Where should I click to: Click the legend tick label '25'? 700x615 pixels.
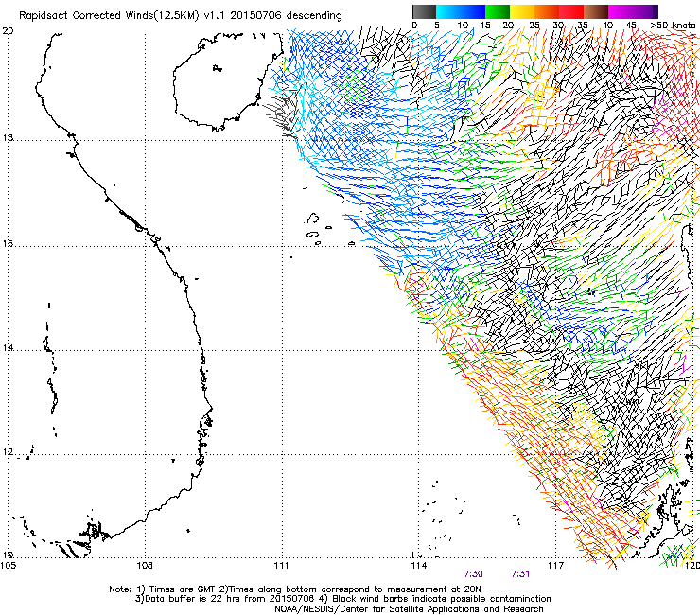(534, 26)
